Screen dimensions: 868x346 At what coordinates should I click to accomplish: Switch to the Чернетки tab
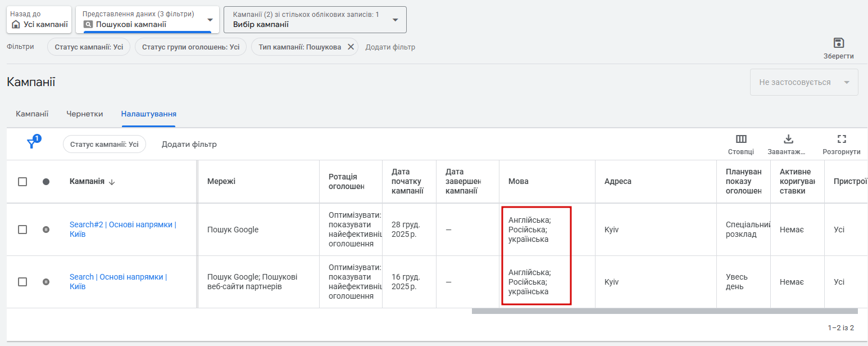point(85,114)
